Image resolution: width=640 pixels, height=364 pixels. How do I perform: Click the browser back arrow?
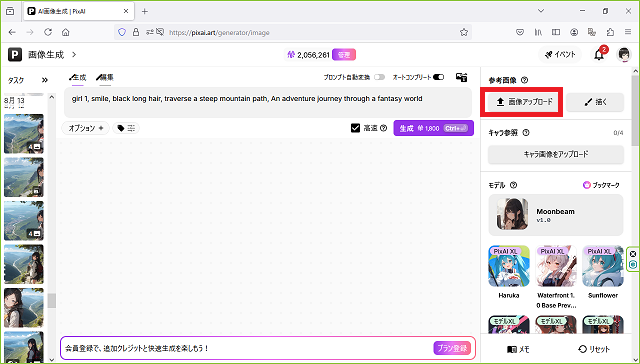pos(12,32)
